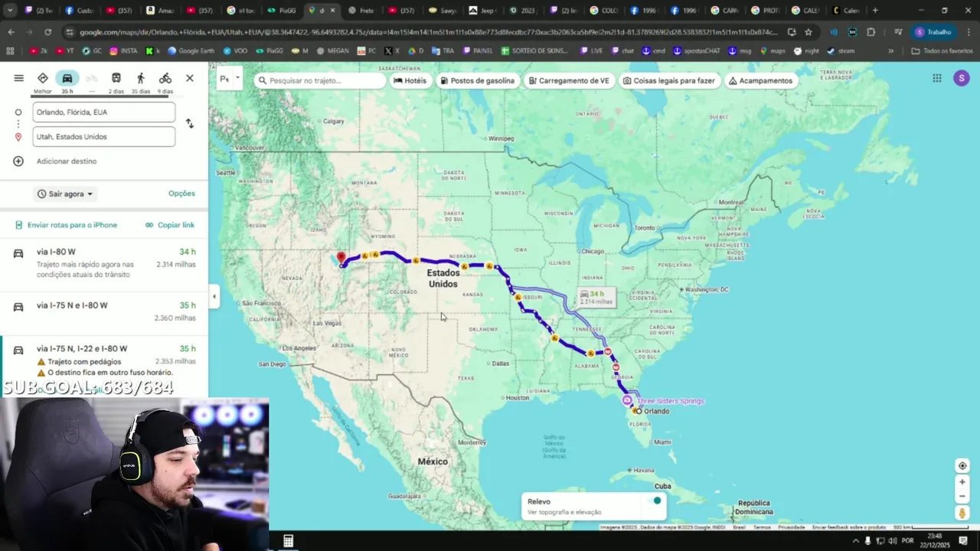Collapse the side panel arrow

click(x=214, y=296)
